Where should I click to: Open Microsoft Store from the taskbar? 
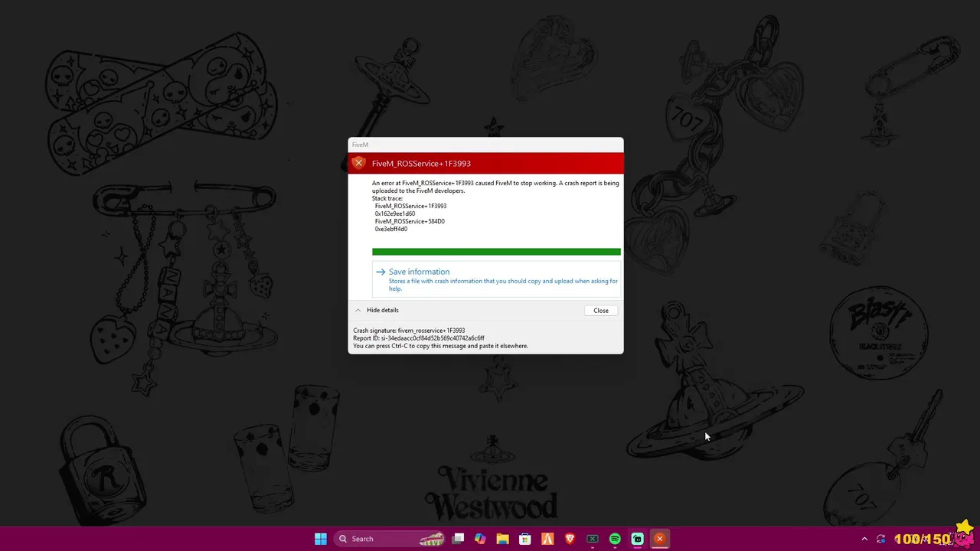pos(525,539)
